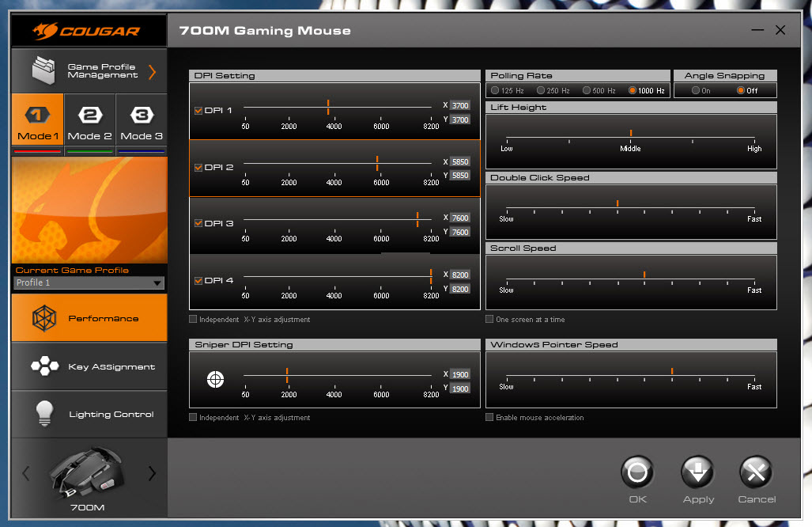This screenshot has height=527, width=812.
Task: Click DPI 1 Y value field
Action: (460, 119)
